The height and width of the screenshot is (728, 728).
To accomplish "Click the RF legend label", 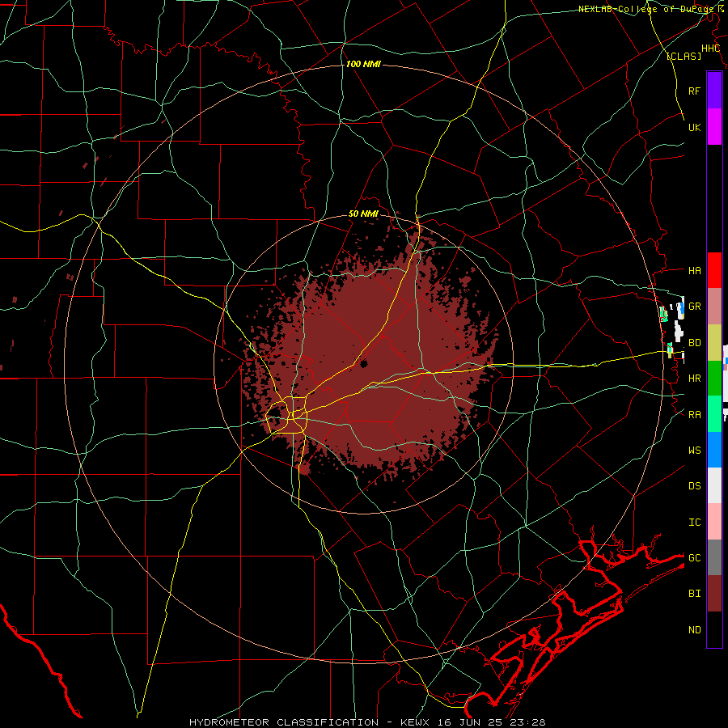I will 694,91.
